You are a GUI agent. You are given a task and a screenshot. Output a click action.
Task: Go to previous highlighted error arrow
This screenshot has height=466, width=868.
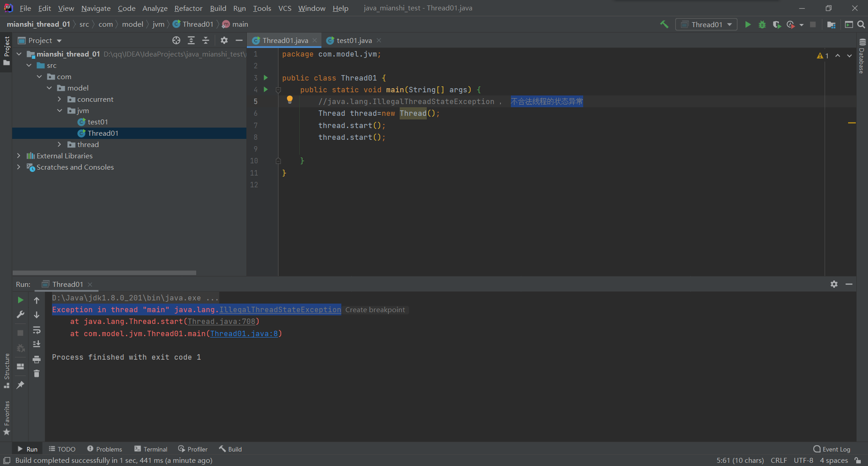tap(838, 56)
